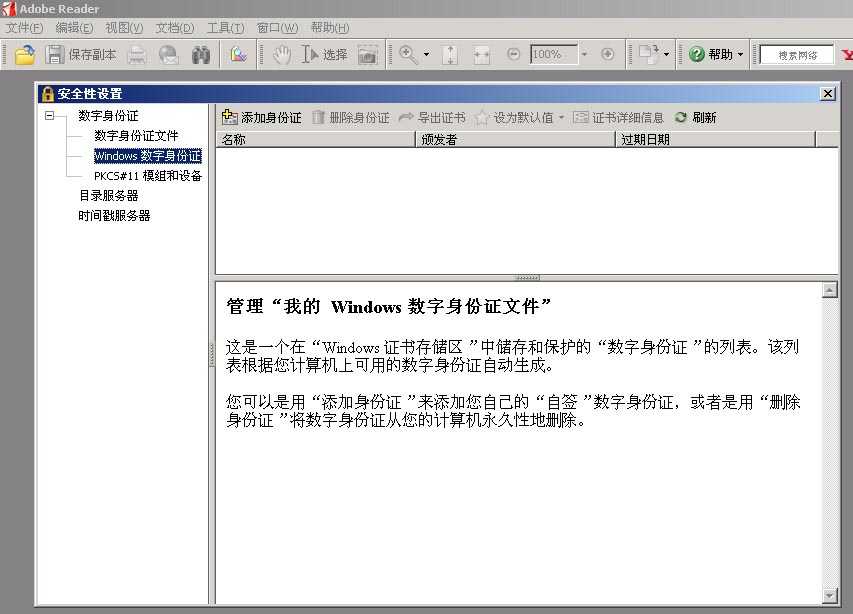
Task: Click the rotate page icon
Action: tap(648, 54)
